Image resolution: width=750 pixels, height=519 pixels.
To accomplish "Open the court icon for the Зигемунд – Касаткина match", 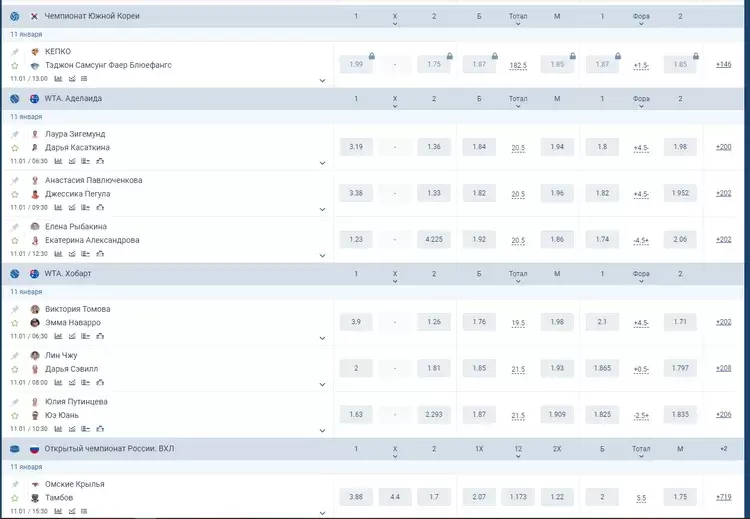I will (x=100, y=161).
